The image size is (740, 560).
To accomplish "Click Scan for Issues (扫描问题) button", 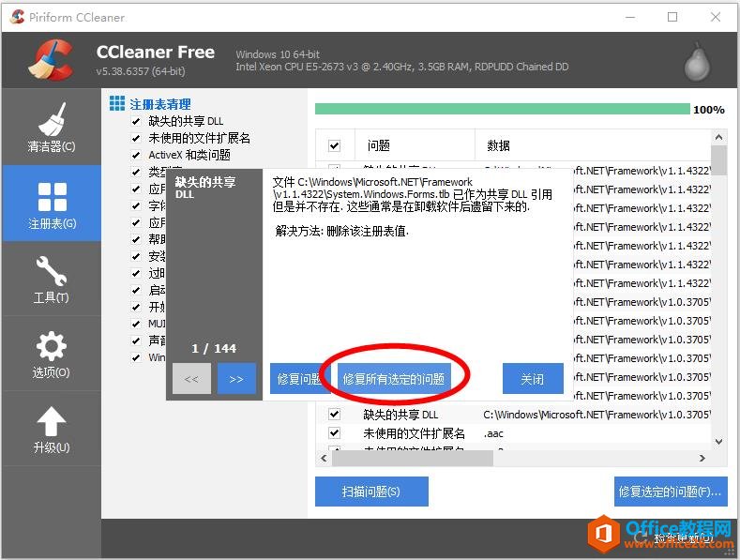I will pyautogui.click(x=371, y=492).
